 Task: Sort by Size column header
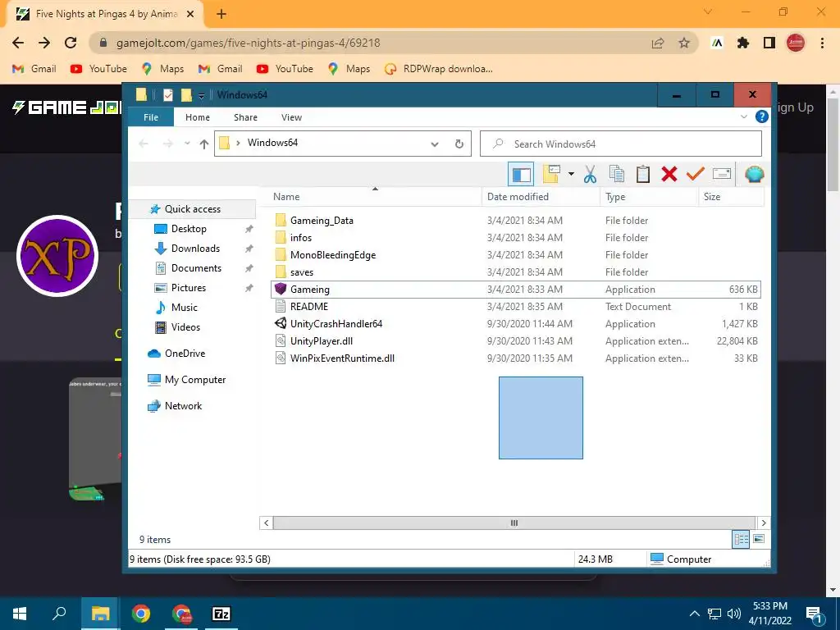pyautogui.click(x=731, y=197)
